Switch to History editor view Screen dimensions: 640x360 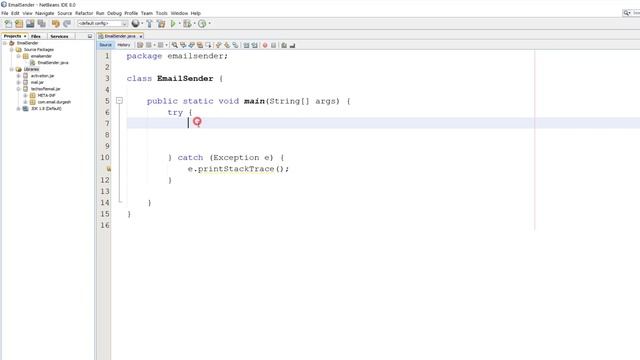coord(124,45)
